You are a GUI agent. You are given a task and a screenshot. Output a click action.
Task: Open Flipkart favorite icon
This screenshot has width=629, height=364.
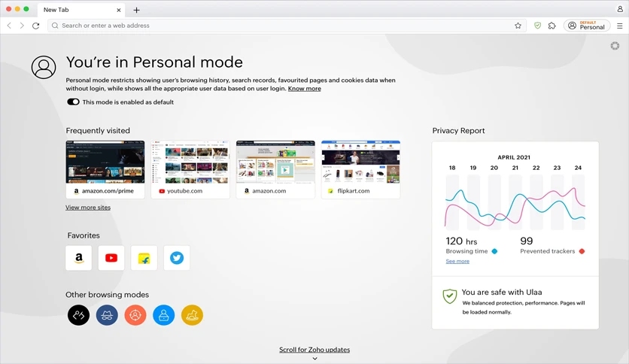(144, 258)
